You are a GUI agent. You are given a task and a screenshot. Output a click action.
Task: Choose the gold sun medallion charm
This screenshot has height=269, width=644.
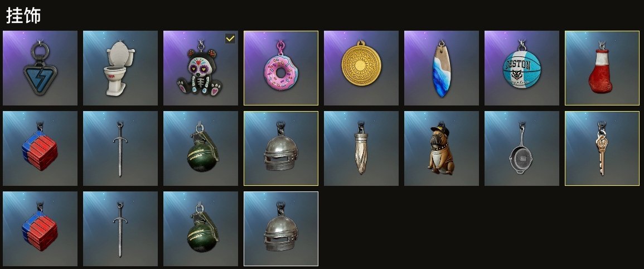click(361, 68)
